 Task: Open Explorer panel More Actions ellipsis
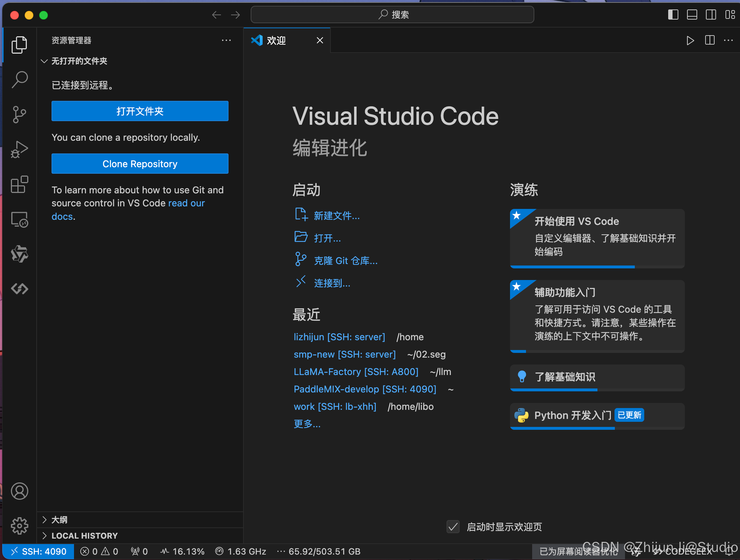pyautogui.click(x=226, y=40)
